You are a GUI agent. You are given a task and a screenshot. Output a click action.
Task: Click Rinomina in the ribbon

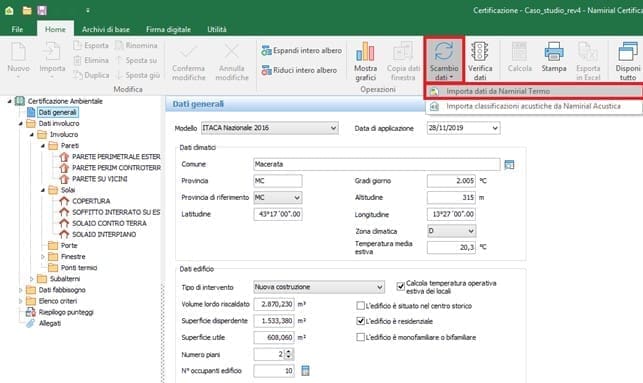tap(137, 46)
